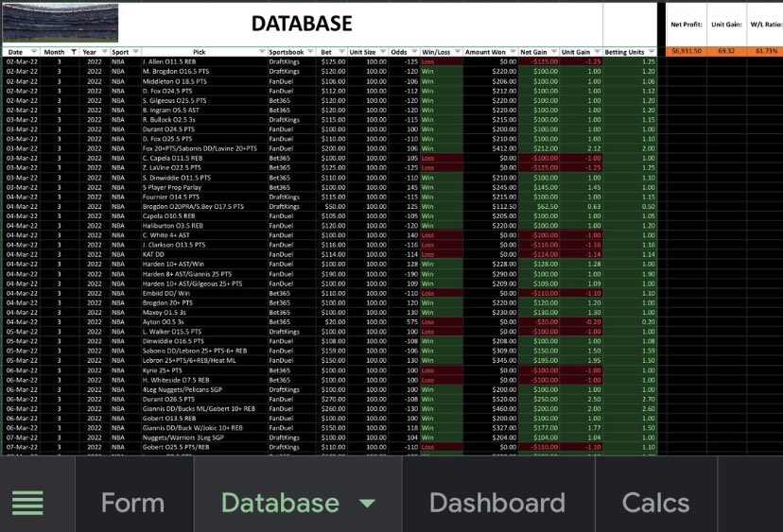Image resolution: width=783 pixels, height=532 pixels.
Task: Select the pick cell 'Fournier O14.5 PTS'
Action: pos(203,197)
